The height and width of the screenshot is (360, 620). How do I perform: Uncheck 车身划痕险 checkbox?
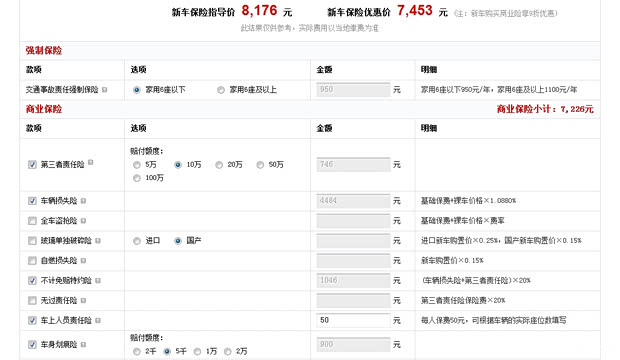click(x=32, y=345)
